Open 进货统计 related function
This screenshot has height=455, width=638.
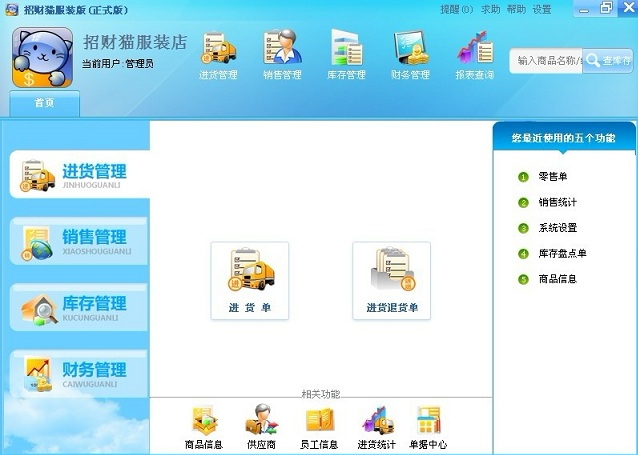377,427
